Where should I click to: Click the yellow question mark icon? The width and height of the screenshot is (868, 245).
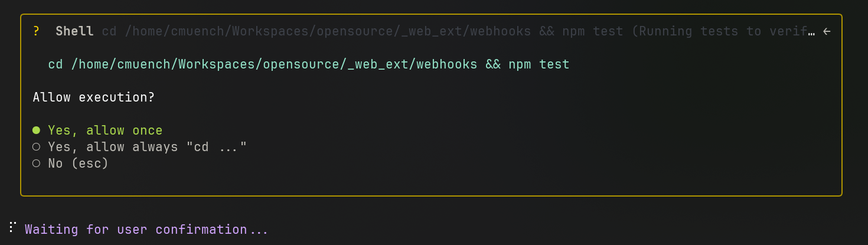coord(36,31)
